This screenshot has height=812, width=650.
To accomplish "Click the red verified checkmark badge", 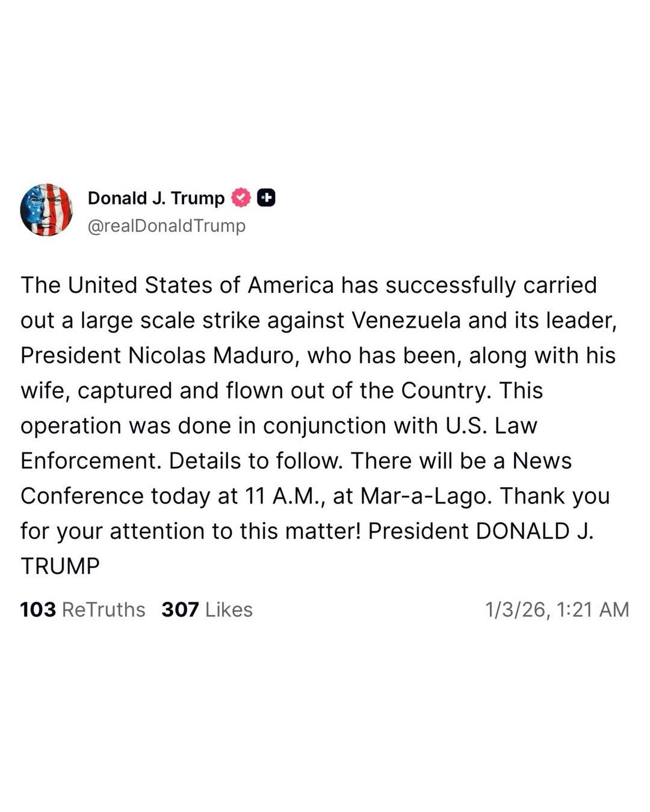I will pos(241,198).
